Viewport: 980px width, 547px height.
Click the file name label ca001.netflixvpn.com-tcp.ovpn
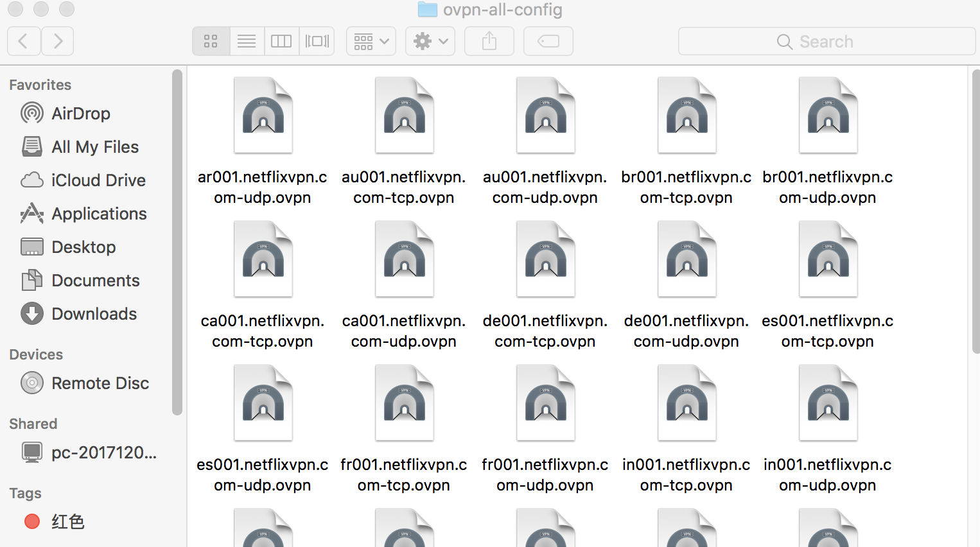[x=263, y=331]
